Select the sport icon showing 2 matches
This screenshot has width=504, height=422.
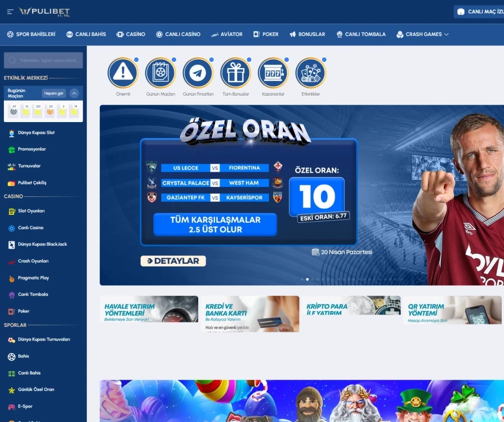pyautogui.click(x=62, y=111)
